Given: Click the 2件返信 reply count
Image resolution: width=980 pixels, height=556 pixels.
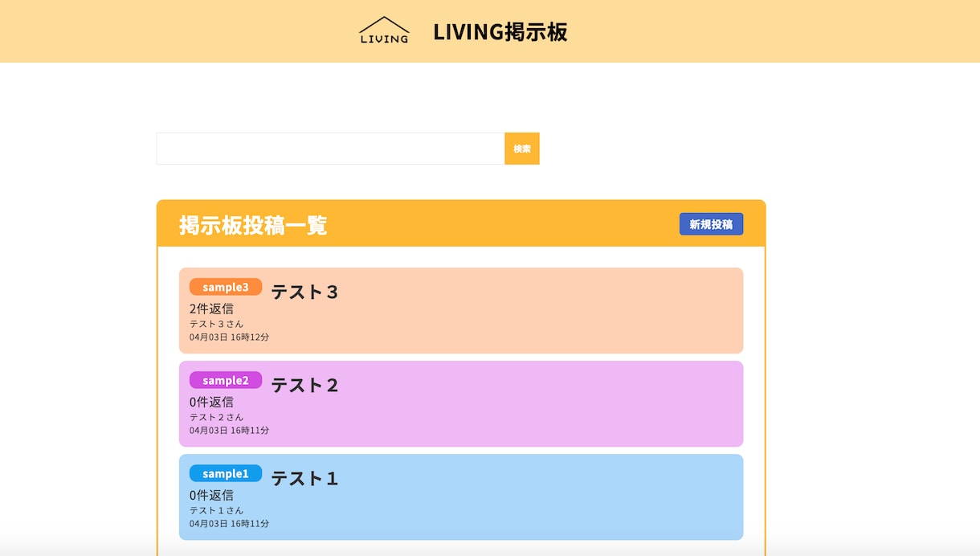Looking at the screenshot, I should point(211,309).
